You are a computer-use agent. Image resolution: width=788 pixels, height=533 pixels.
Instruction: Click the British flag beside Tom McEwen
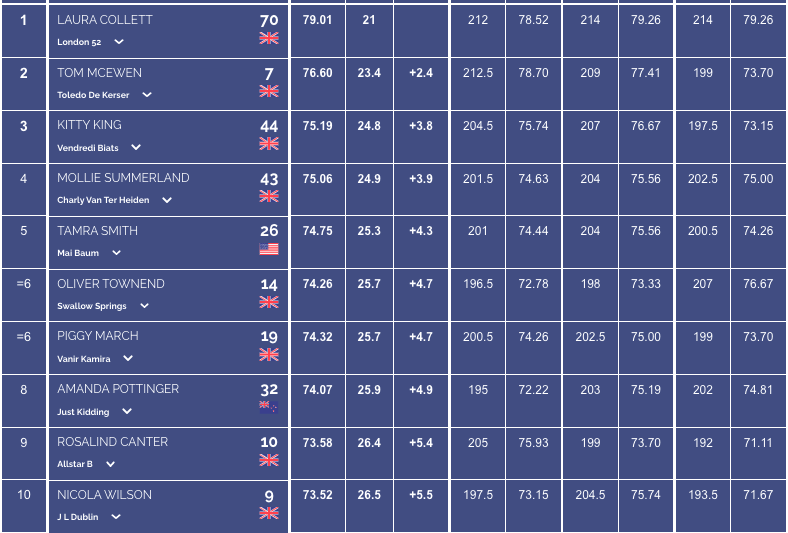pos(269,91)
